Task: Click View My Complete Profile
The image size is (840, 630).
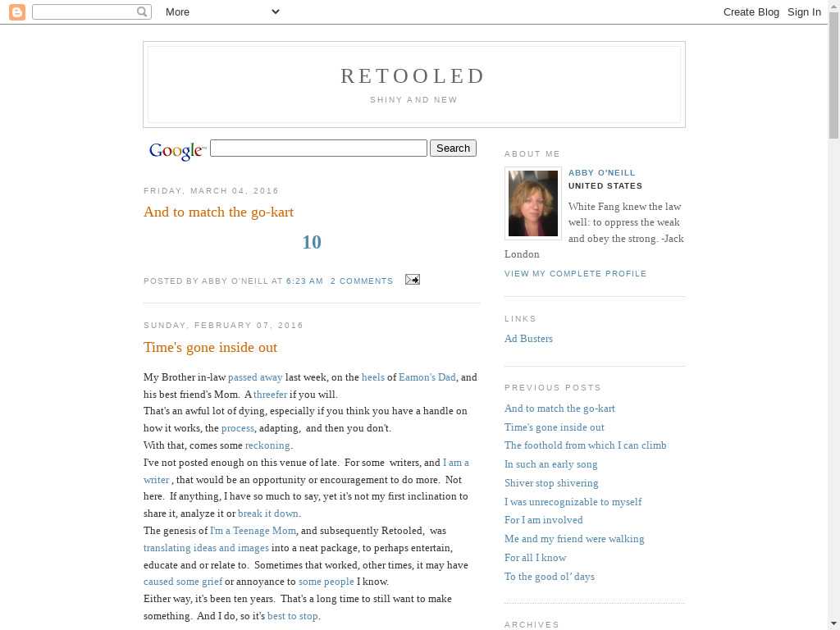Action: click(x=575, y=273)
